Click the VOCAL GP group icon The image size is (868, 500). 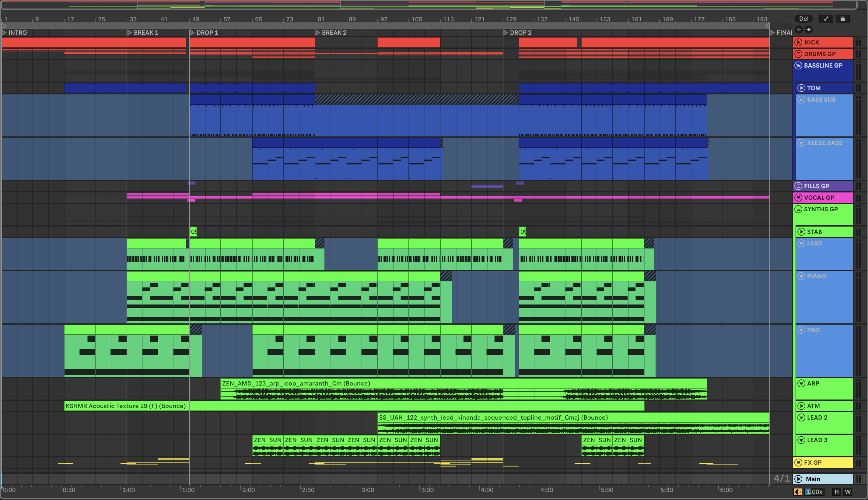tap(798, 197)
